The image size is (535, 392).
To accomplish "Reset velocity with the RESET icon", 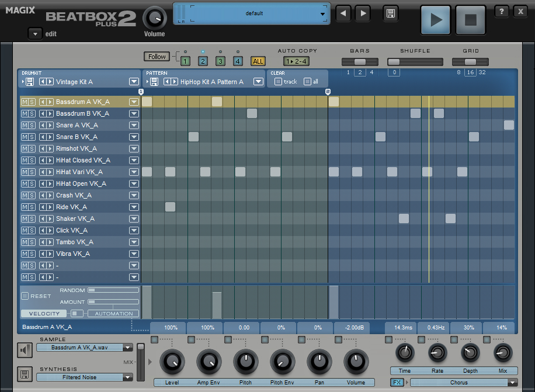I will pos(25,296).
